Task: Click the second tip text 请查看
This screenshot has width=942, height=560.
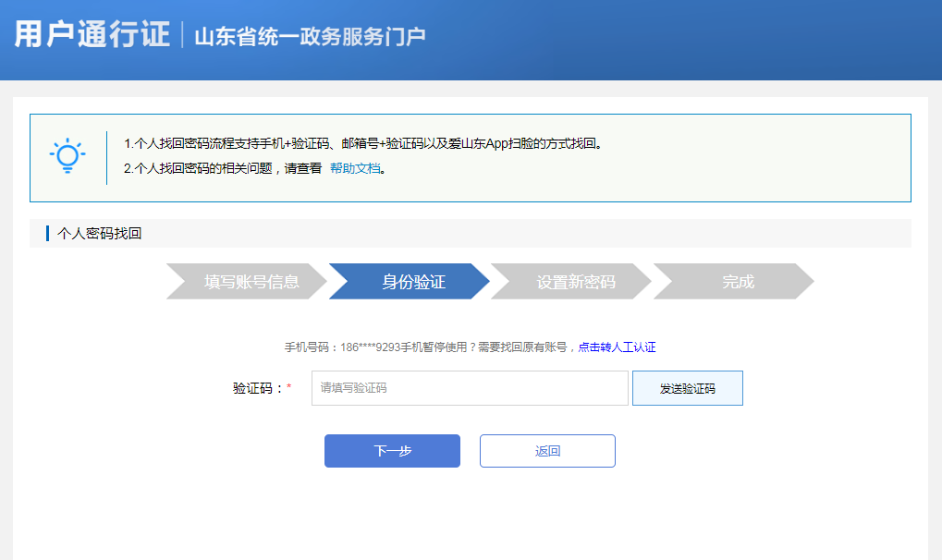Action: pos(303,168)
